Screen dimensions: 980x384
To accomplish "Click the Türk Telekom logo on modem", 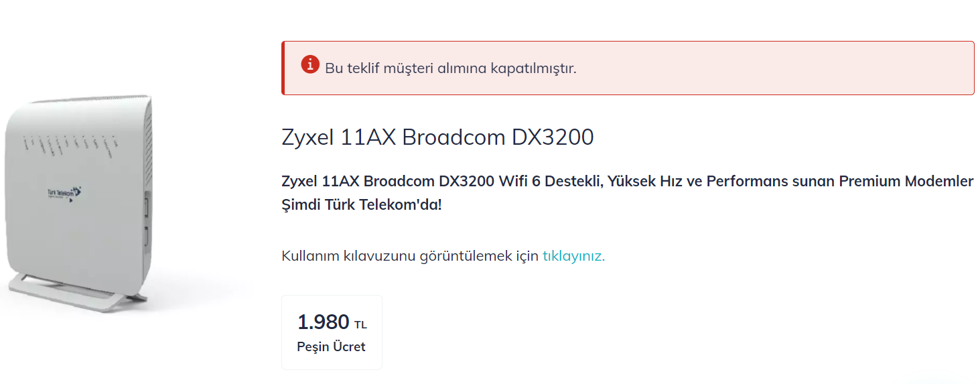I will coord(64,194).
